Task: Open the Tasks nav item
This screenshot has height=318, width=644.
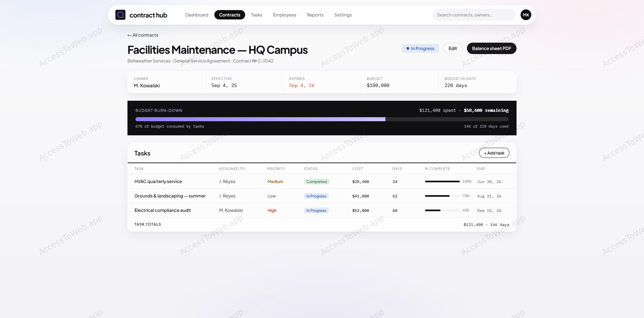Action: (x=257, y=15)
